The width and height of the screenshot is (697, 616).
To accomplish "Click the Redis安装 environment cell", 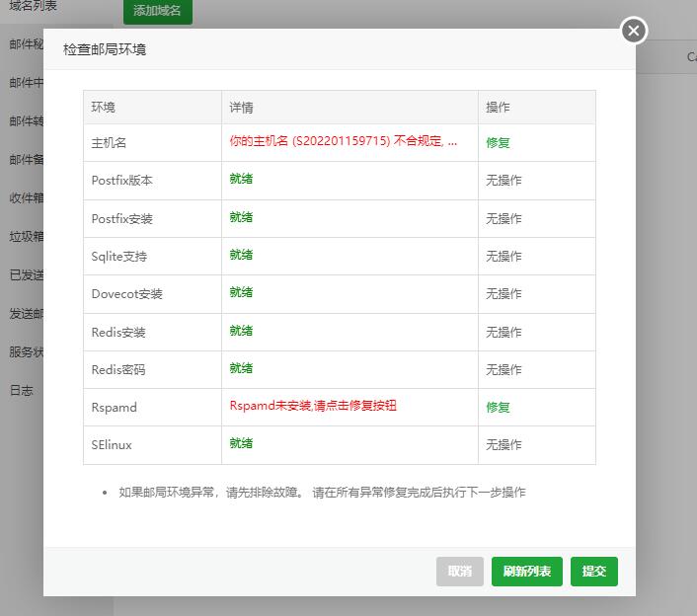I will tap(152, 333).
